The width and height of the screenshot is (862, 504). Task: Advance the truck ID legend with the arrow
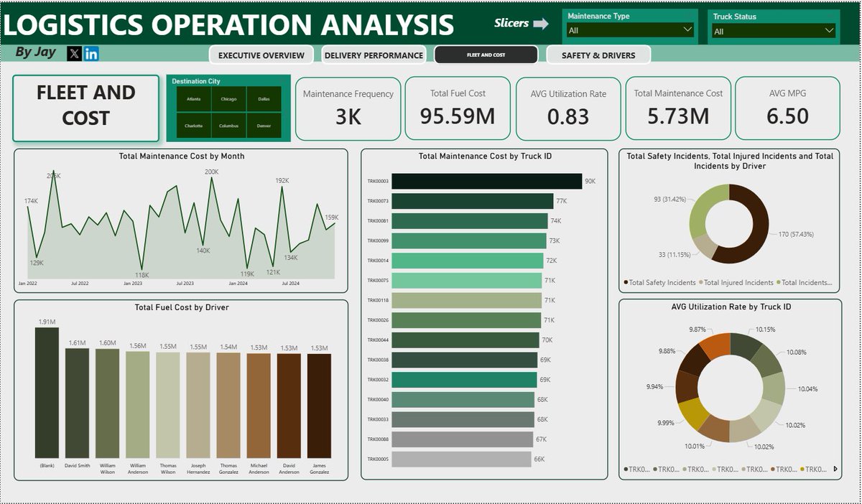[x=835, y=469]
